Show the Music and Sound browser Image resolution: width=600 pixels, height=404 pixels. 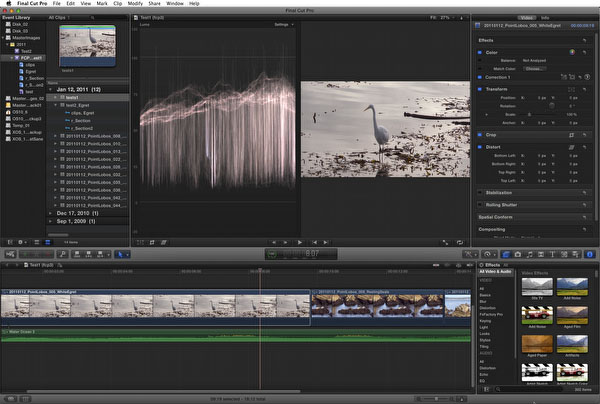tap(529, 254)
